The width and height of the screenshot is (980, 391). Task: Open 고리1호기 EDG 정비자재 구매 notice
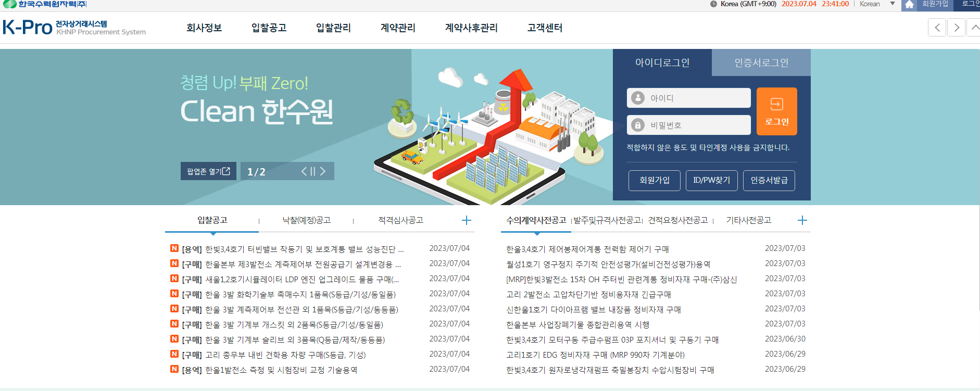coord(595,355)
